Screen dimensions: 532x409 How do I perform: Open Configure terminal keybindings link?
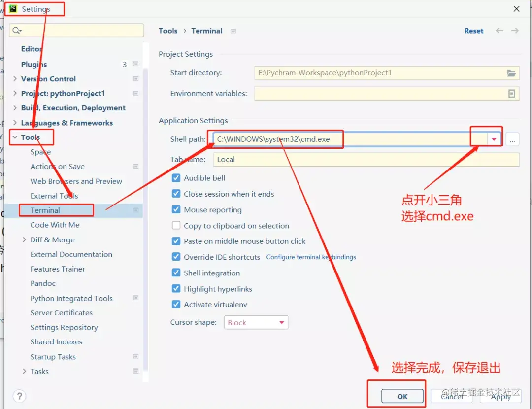(311, 257)
